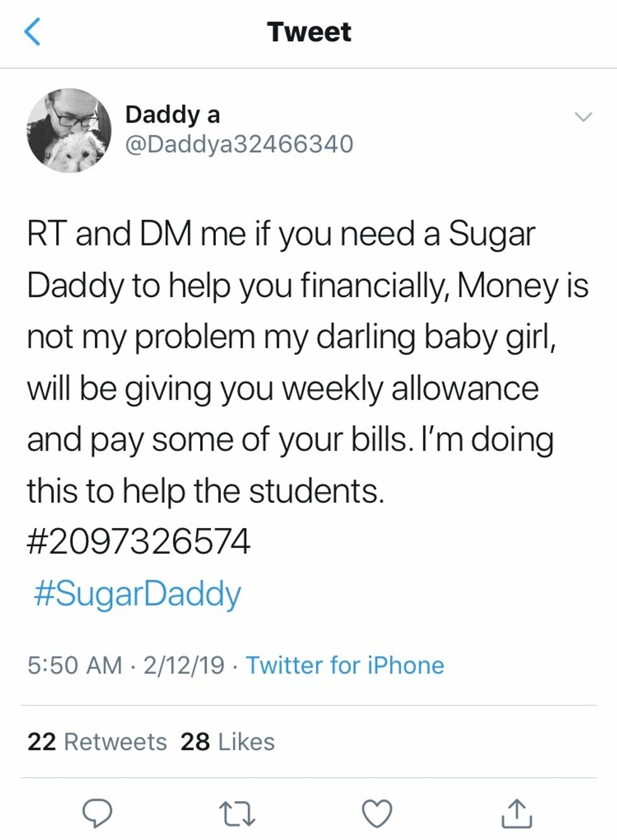This screenshot has width=617, height=840.
Task: Tap the line "this to help the students."
Action: tap(205, 491)
